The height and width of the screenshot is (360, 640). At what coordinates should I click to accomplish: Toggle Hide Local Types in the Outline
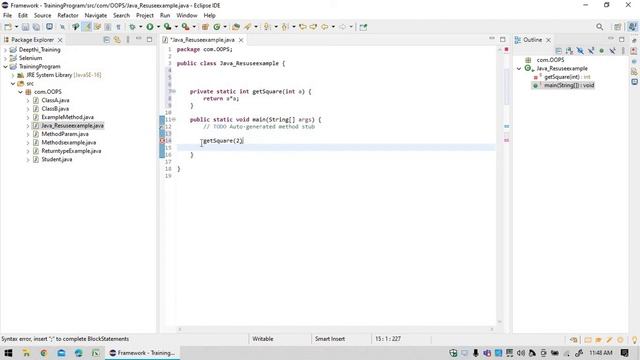point(612,51)
